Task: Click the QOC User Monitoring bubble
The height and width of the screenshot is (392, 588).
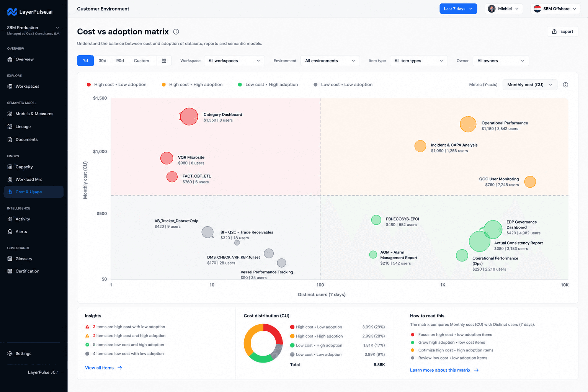Action: coord(530,182)
